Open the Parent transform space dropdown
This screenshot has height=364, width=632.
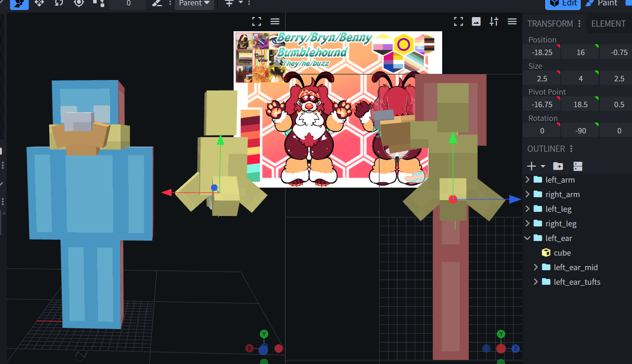194,3
